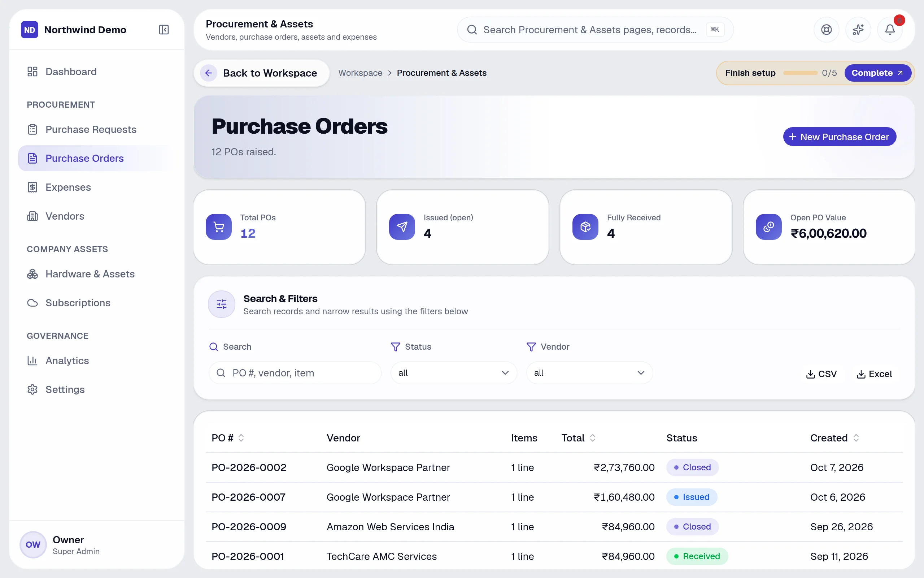The width and height of the screenshot is (924, 578).
Task: Click the Issued status badge of PO-2026-0007
Action: click(692, 497)
